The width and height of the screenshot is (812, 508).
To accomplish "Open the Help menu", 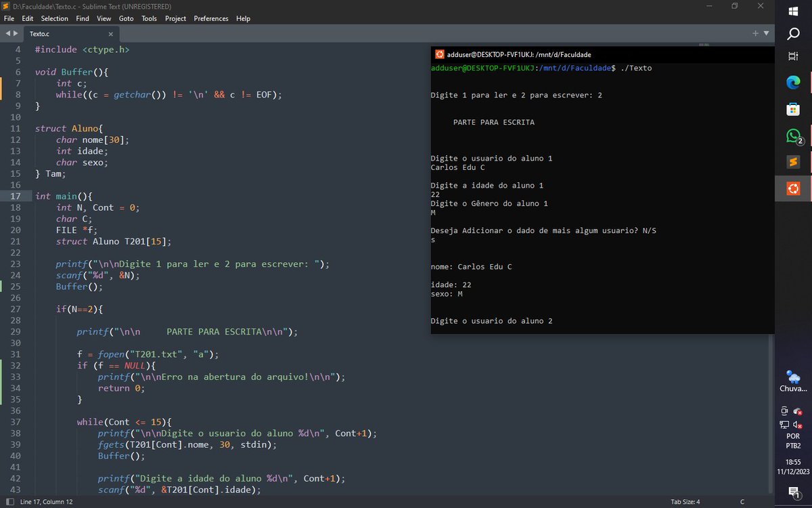I will pos(243,18).
